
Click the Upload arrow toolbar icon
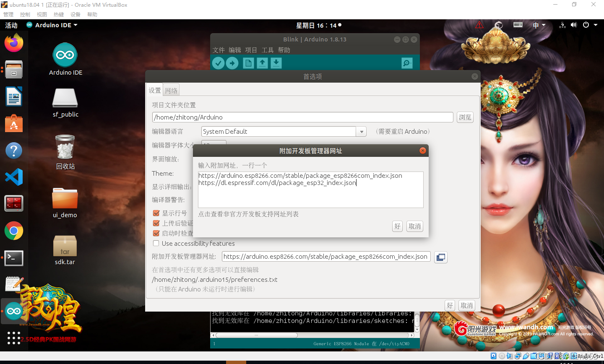tap(232, 63)
